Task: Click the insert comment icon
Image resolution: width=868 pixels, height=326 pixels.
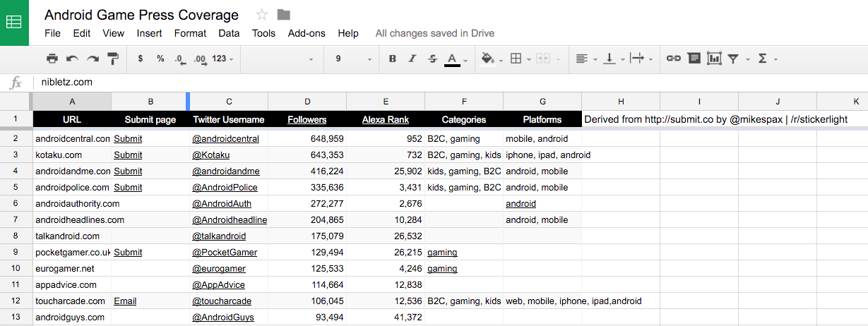Action: [694, 59]
